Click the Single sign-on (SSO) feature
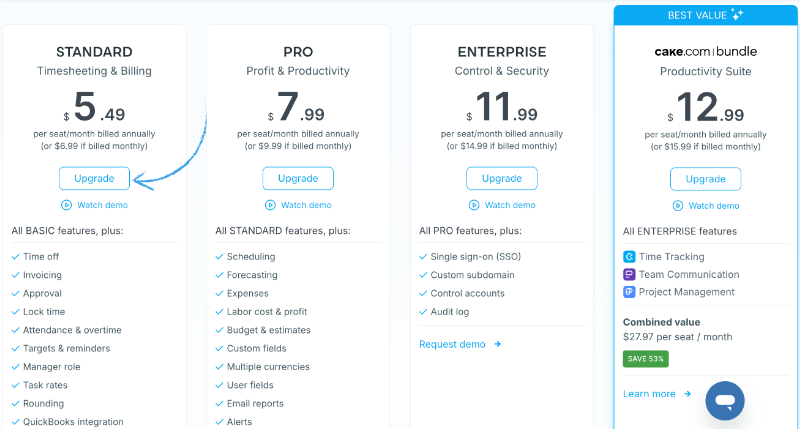The image size is (800, 429). (x=476, y=257)
